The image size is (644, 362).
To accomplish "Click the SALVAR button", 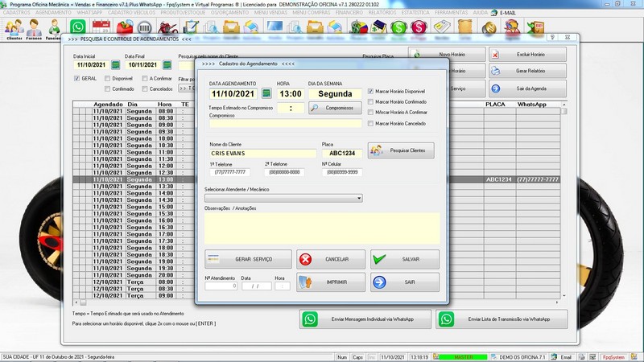I will (405, 259).
